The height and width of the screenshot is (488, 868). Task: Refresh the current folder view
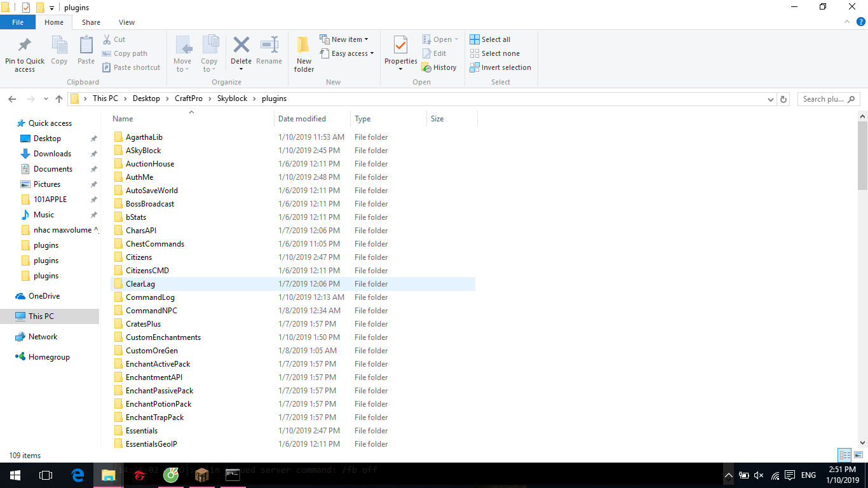click(783, 99)
